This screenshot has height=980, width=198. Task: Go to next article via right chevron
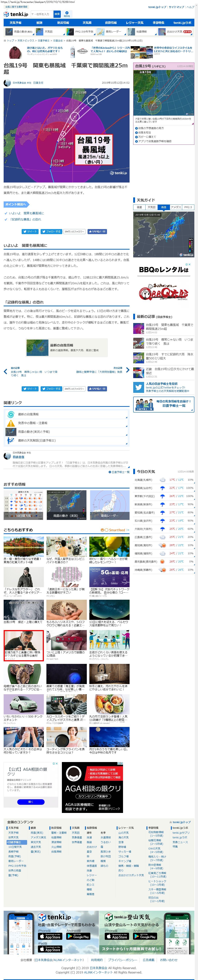click(x=128, y=370)
